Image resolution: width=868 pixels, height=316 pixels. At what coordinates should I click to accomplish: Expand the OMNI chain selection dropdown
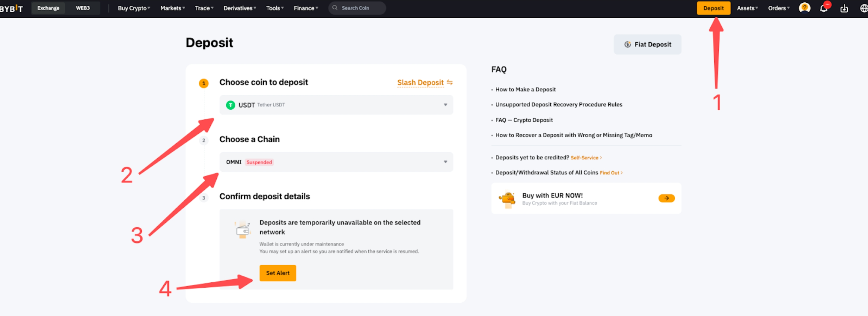click(x=445, y=162)
